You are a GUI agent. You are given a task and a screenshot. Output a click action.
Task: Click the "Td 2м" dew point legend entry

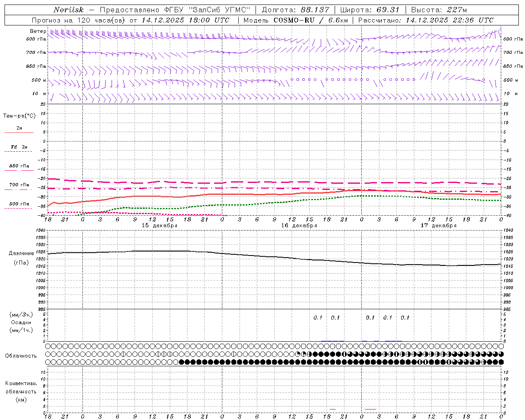point(19,148)
